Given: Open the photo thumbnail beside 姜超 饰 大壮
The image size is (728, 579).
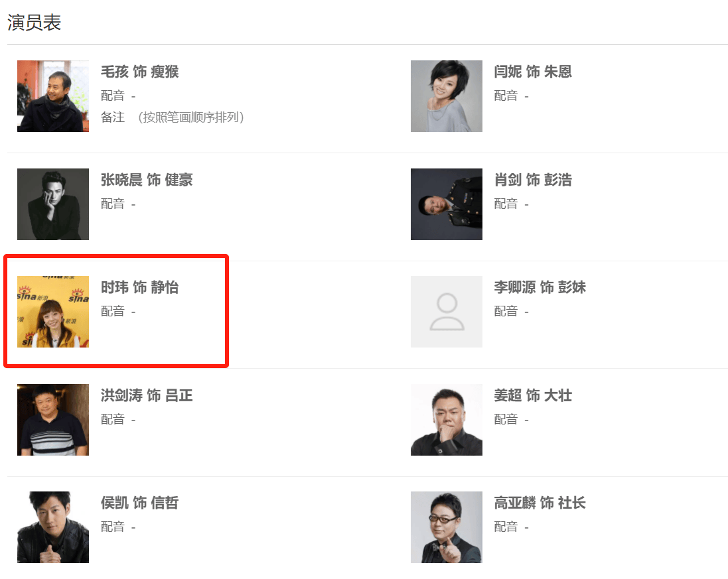Looking at the screenshot, I should (446, 419).
